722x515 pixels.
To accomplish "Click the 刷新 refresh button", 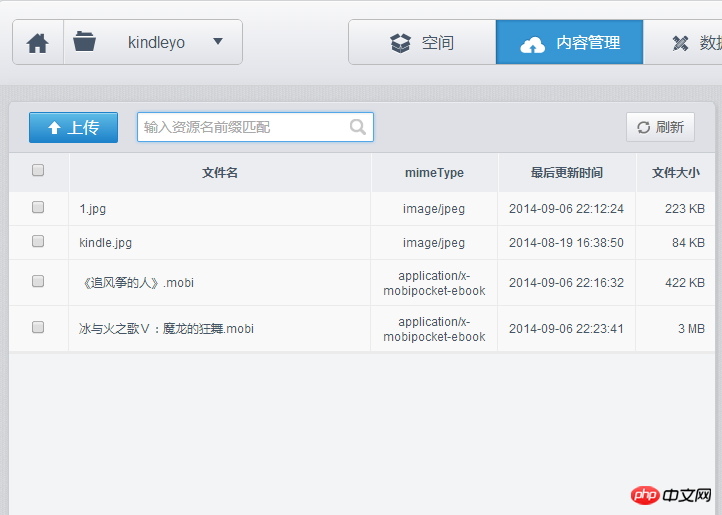I will tap(660, 127).
